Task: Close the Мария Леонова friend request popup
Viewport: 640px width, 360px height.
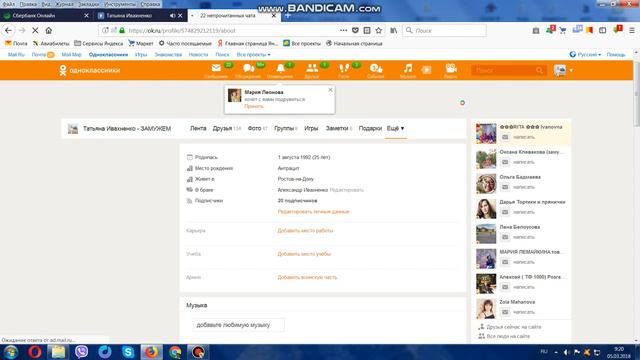Action: point(330,90)
